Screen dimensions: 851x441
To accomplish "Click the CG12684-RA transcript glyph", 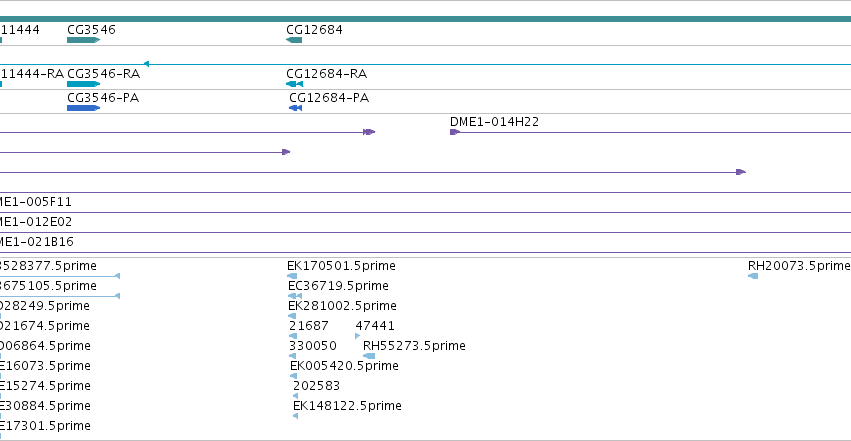I will (x=295, y=84).
